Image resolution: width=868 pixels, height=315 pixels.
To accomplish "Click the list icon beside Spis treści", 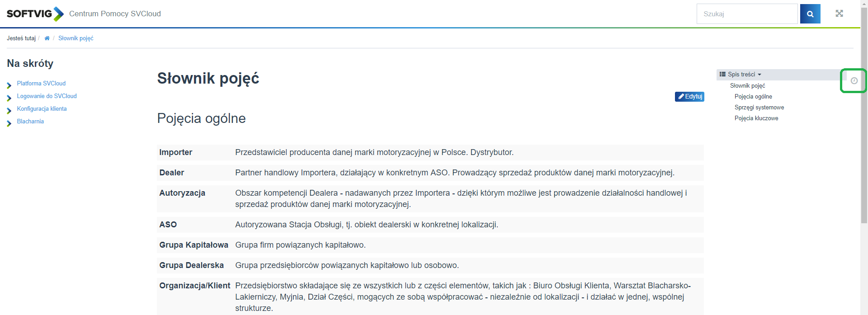I will click(x=722, y=75).
